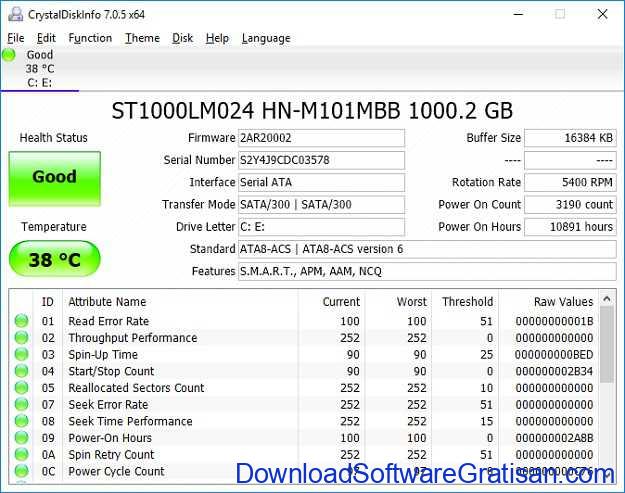
Task: Click the 38 °C temperature button
Action: (55, 259)
